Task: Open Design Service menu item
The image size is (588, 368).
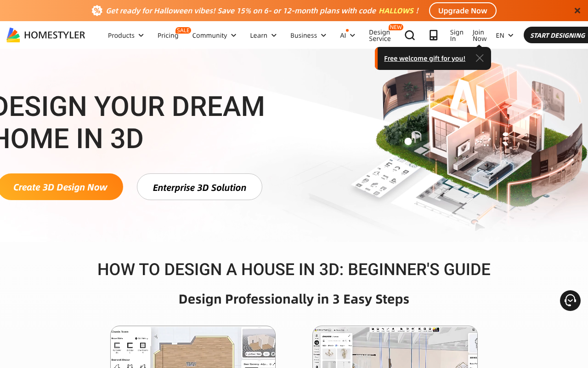Action: 379,35
